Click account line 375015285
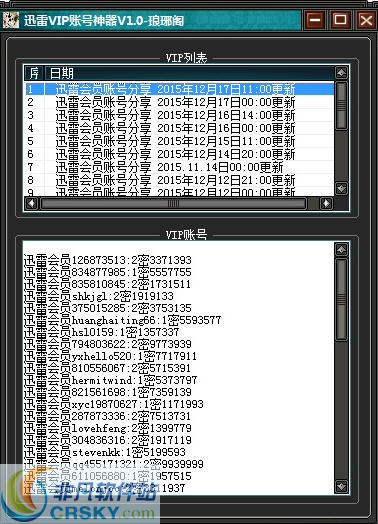 pos(108,308)
